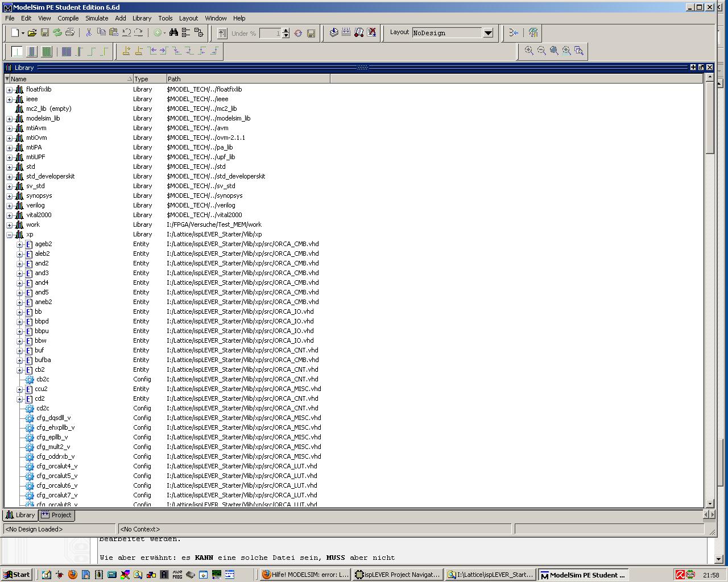728x582 pixels.
Task: Expand the ageb2 entity node
Action: pyautogui.click(x=19, y=244)
